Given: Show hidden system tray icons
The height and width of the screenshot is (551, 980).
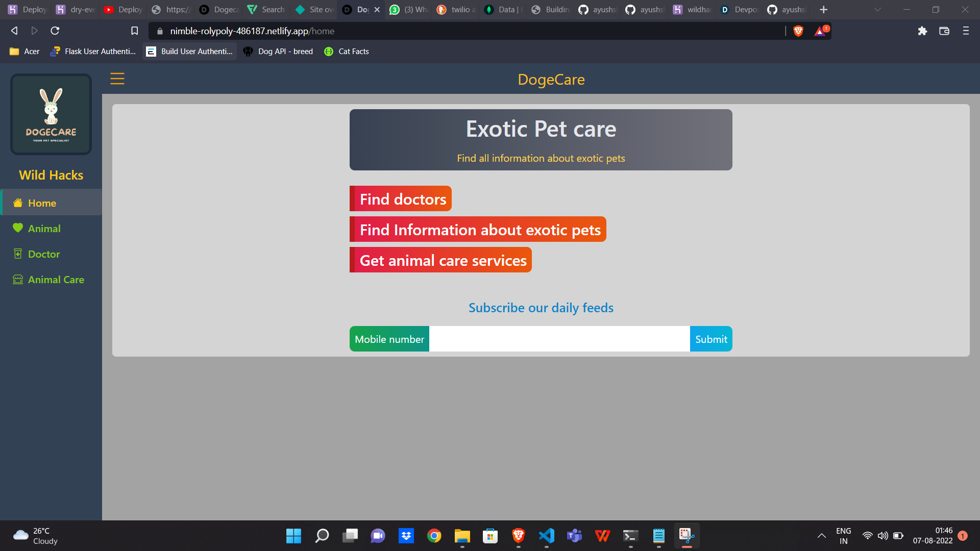Looking at the screenshot, I should (x=821, y=536).
